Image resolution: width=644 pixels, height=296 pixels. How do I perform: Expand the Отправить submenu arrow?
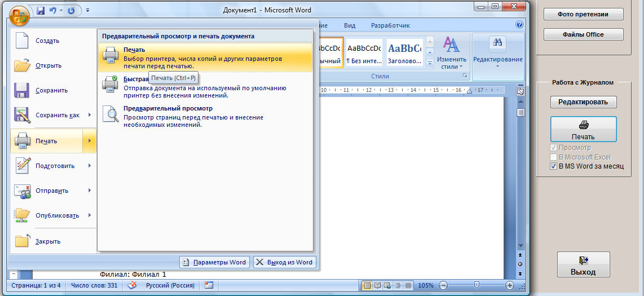click(89, 191)
